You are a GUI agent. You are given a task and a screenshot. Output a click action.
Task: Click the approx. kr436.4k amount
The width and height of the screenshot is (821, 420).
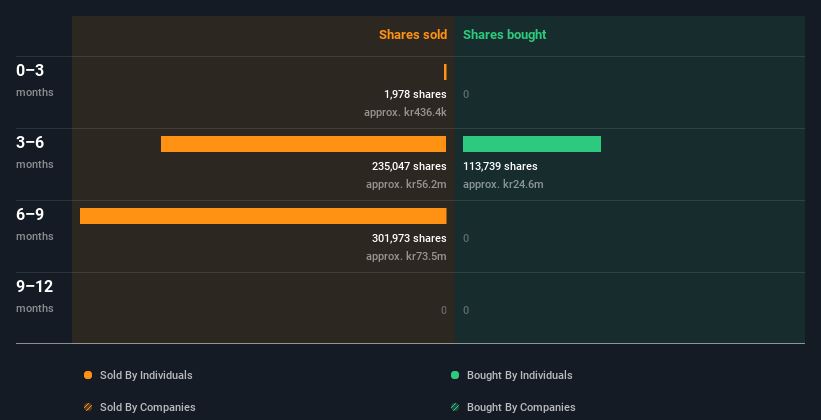click(x=405, y=113)
